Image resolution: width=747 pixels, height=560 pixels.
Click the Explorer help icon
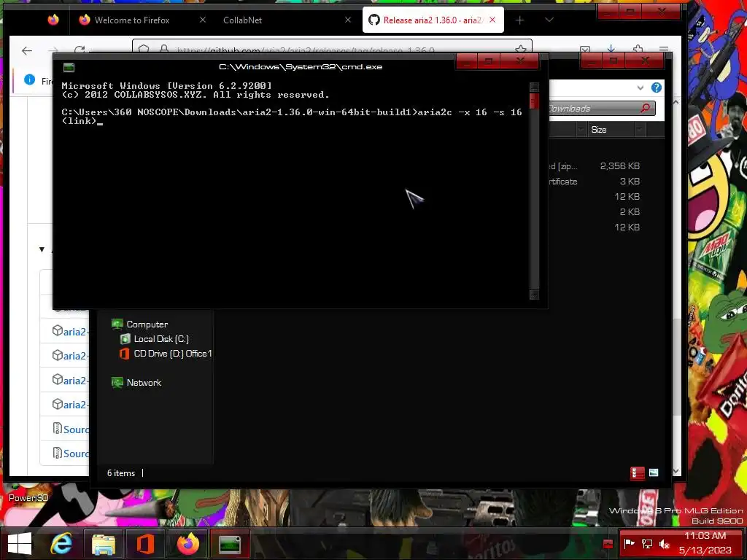[657, 87]
